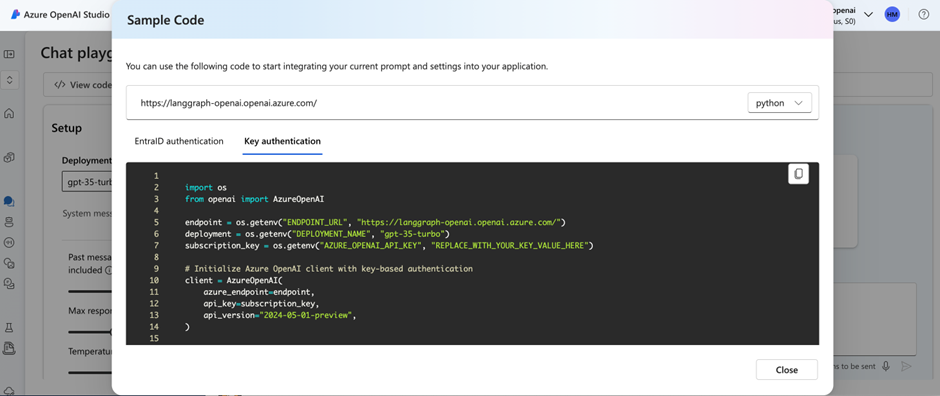Toggle the sidebar collapse panel icon
The width and height of the screenshot is (940, 396).
pos(9,55)
